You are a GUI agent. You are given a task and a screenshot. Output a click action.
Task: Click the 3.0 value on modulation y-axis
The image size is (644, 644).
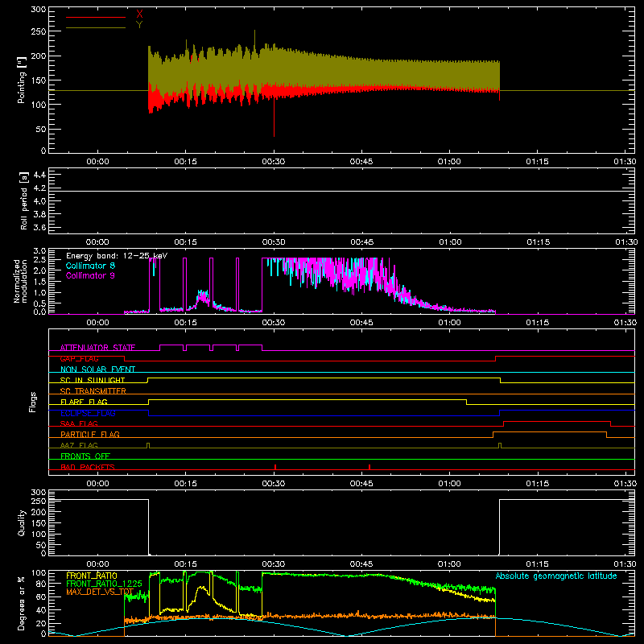(x=40, y=251)
